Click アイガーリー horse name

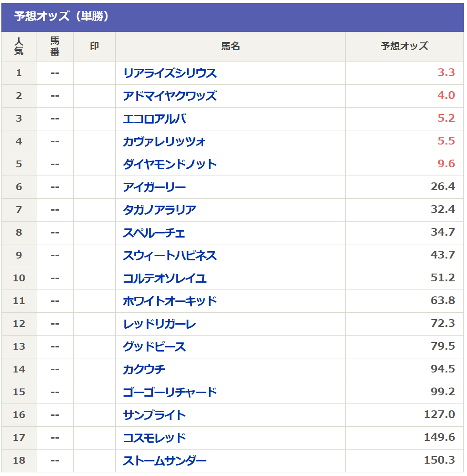pos(154,187)
